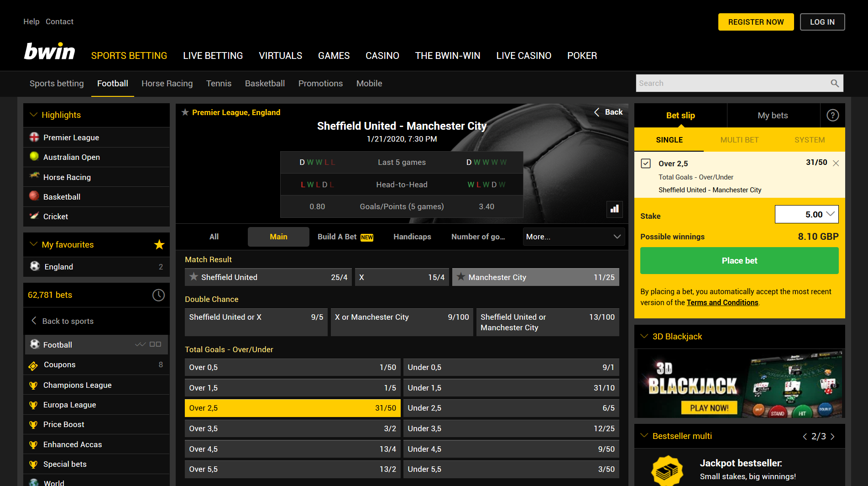Click the Basketball ball icon in Highlights
This screenshot has height=486, width=868.
[x=34, y=196]
